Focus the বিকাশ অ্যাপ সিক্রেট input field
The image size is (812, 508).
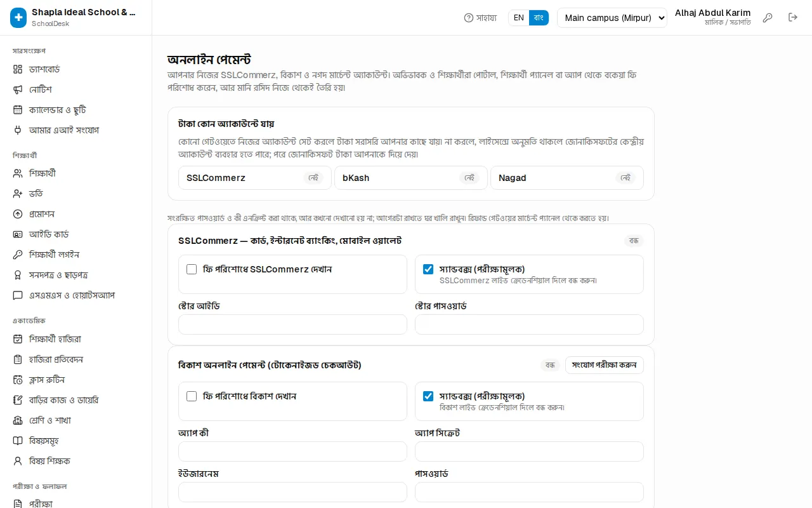tap(529, 451)
